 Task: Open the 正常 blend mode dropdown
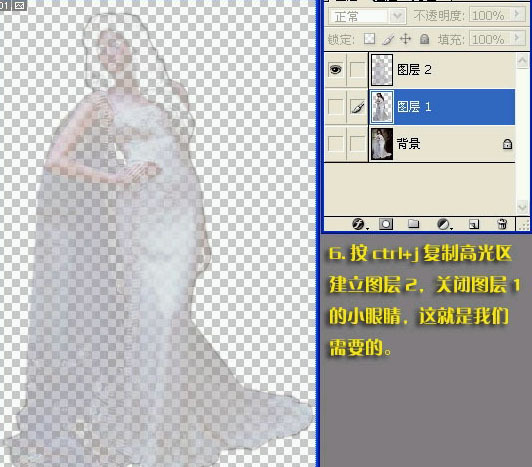[368, 16]
